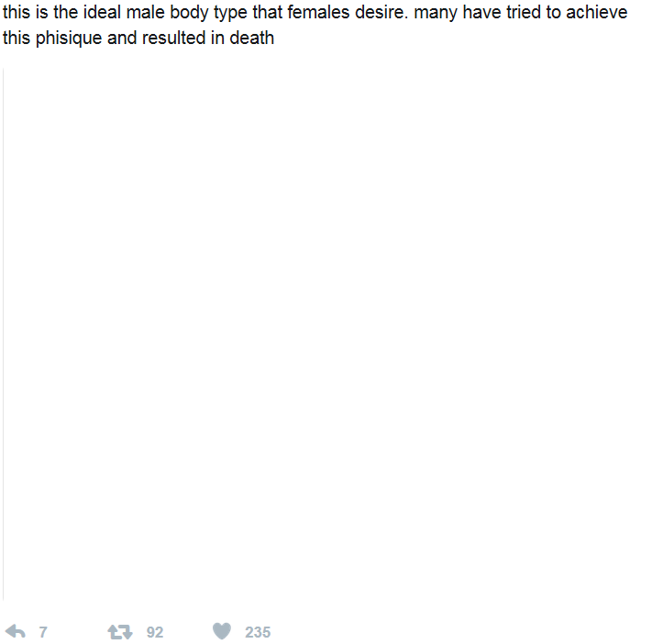Click the tweet's second line of text
Screen dimensions: 652x644
tap(138, 39)
